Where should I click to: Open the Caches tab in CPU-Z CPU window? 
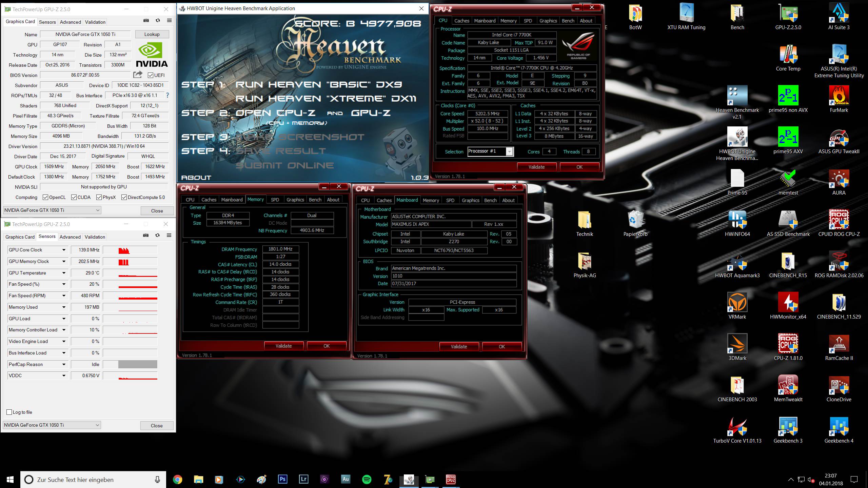(461, 21)
